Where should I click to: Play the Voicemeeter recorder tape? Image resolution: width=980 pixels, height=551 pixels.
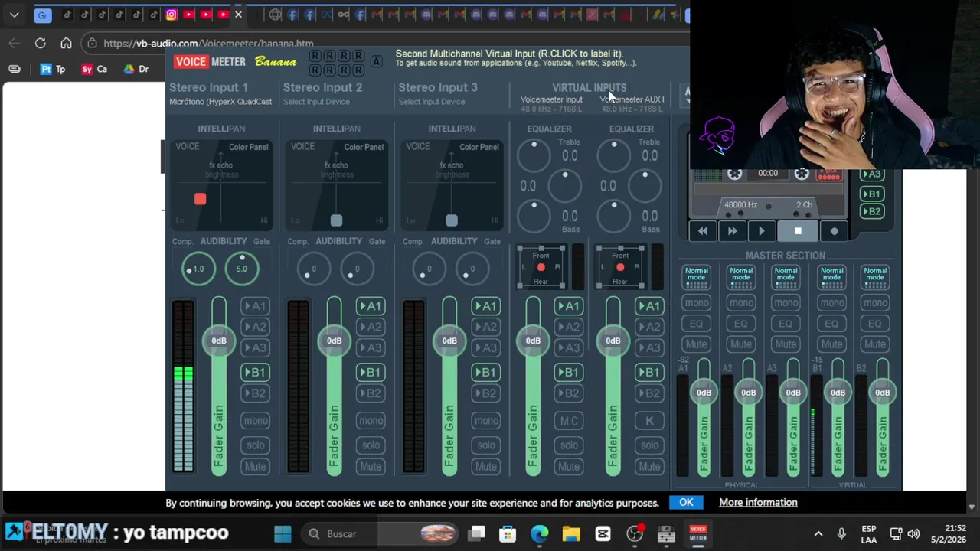point(761,231)
